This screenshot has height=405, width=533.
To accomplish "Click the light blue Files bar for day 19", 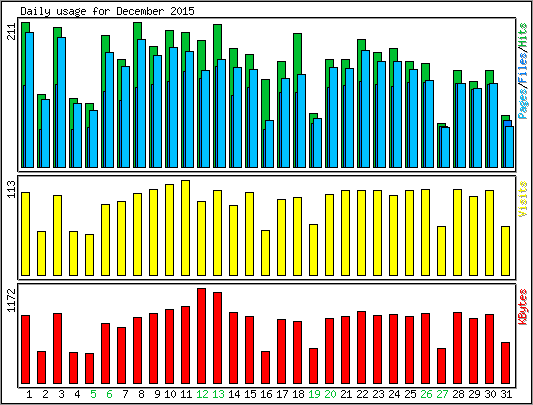I will point(317,143).
